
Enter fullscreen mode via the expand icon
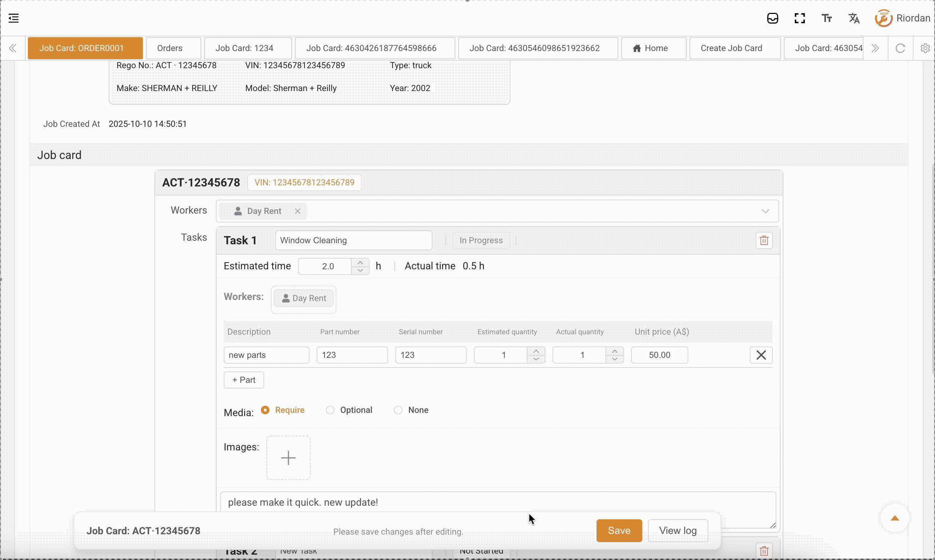point(800,18)
